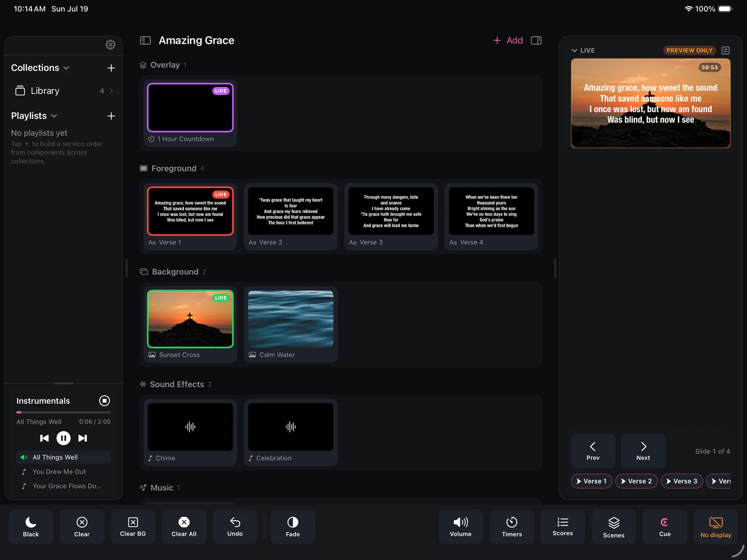Expand the Collections dropdown
The image size is (747, 560).
tap(40, 68)
